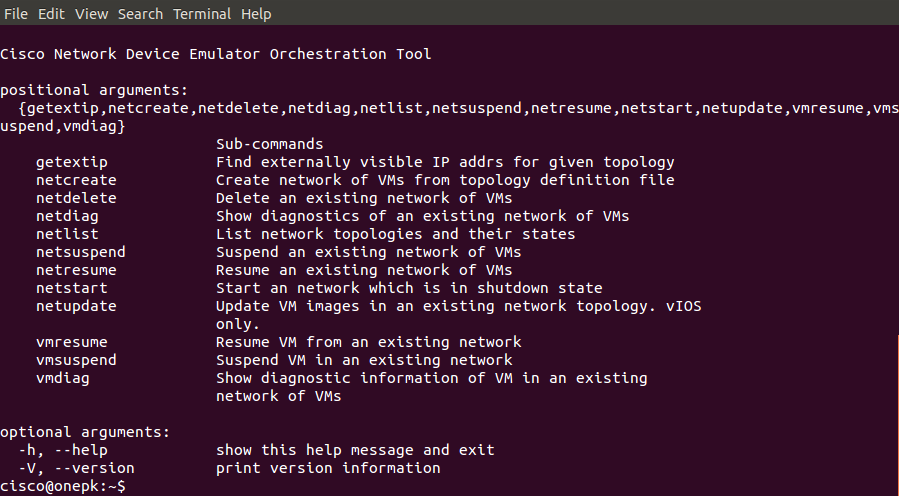Open the Help menu

pyautogui.click(x=256, y=14)
